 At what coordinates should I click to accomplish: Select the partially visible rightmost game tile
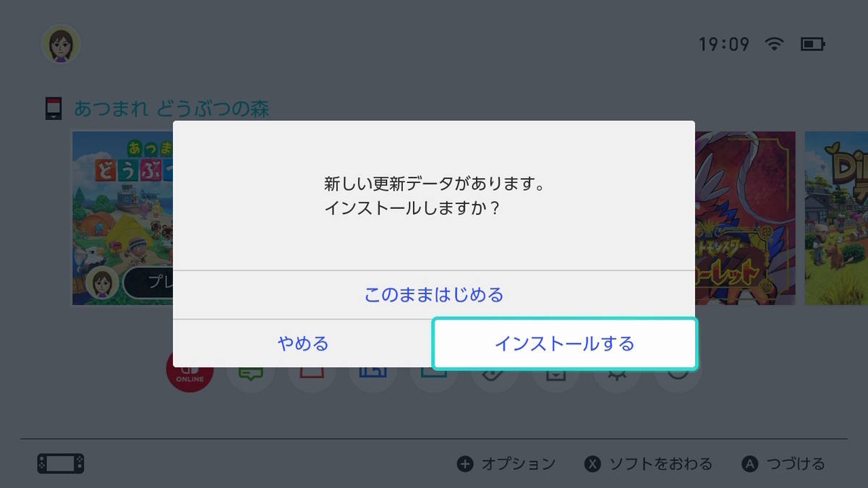(x=836, y=218)
